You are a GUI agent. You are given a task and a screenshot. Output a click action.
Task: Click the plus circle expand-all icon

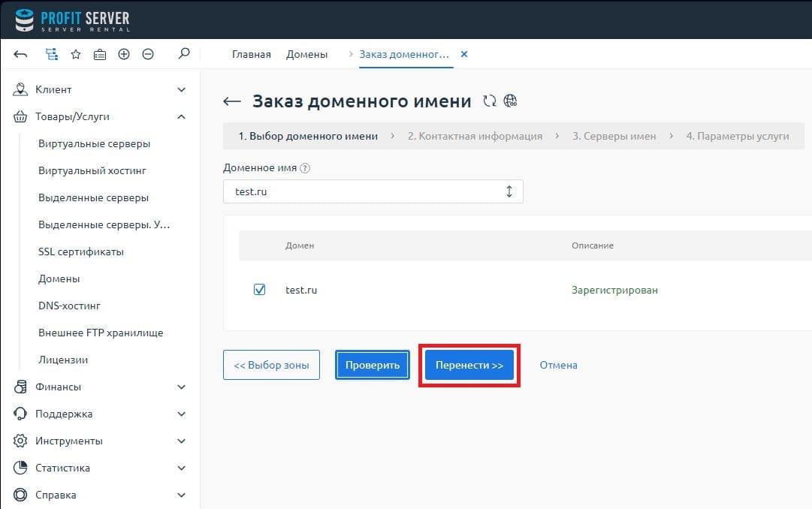[x=124, y=54]
